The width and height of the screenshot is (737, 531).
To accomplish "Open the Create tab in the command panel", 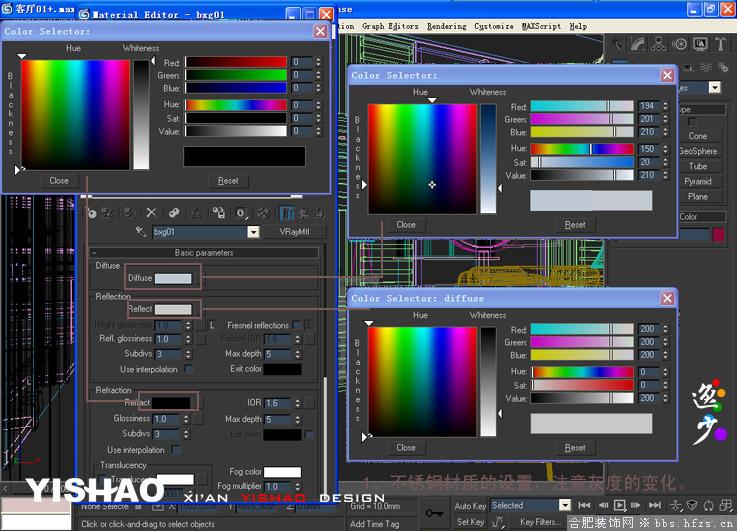I will coord(618,45).
